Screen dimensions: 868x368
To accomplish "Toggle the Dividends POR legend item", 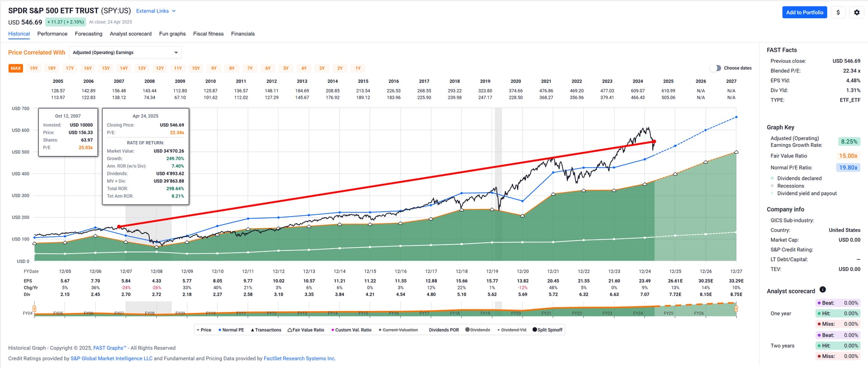I will click(443, 330).
